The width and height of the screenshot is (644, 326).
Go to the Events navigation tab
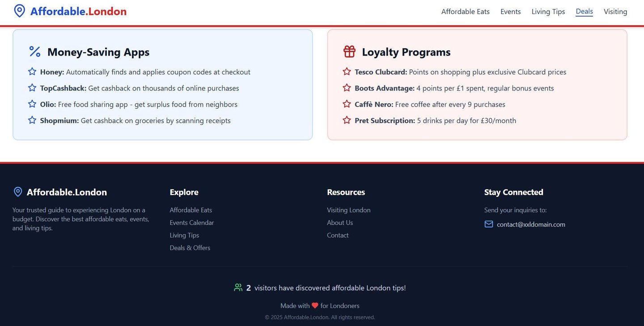point(510,12)
